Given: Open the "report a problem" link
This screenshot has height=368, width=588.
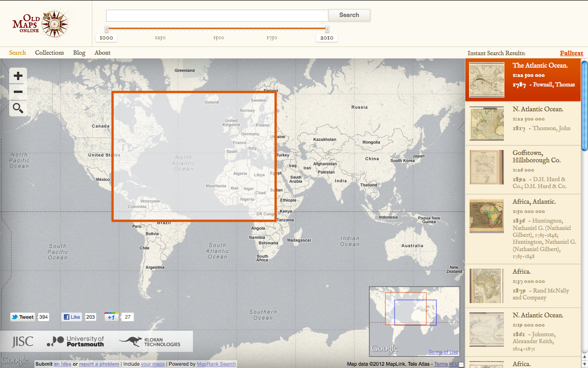Looking at the screenshot, I should (x=99, y=364).
